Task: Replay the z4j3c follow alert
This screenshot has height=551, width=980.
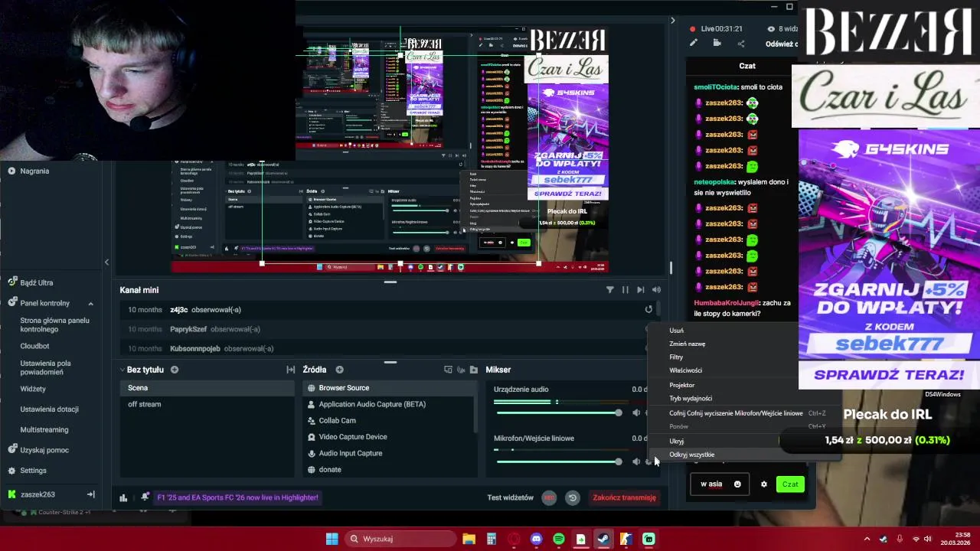Action: click(648, 309)
